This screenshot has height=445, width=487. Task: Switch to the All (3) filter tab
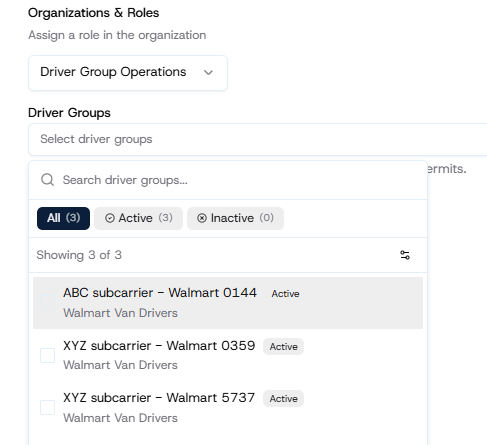(x=63, y=218)
